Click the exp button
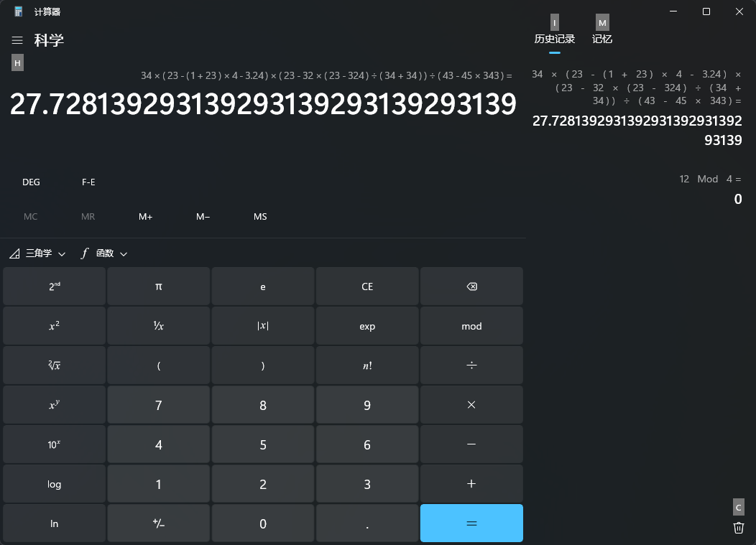The height and width of the screenshot is (545, 756). coord(367,326)
